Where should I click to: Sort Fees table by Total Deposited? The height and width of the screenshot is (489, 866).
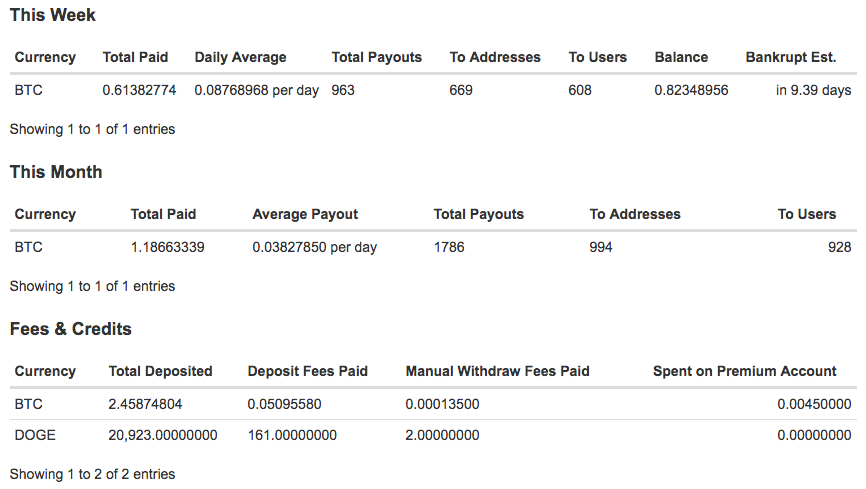(x=160, y=371)
